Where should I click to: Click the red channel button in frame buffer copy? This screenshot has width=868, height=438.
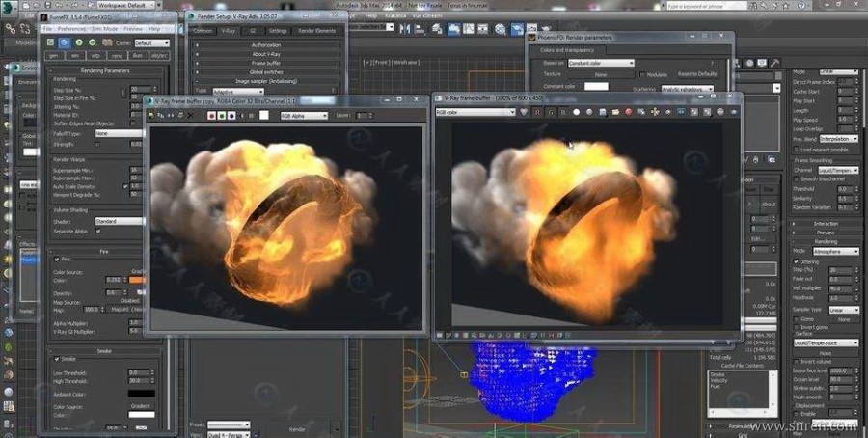211,115
